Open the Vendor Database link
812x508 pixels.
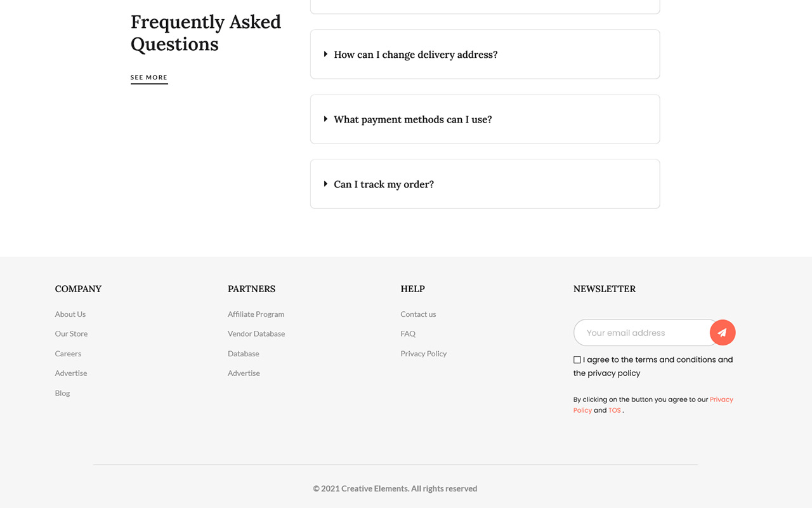tap(256, 334)
